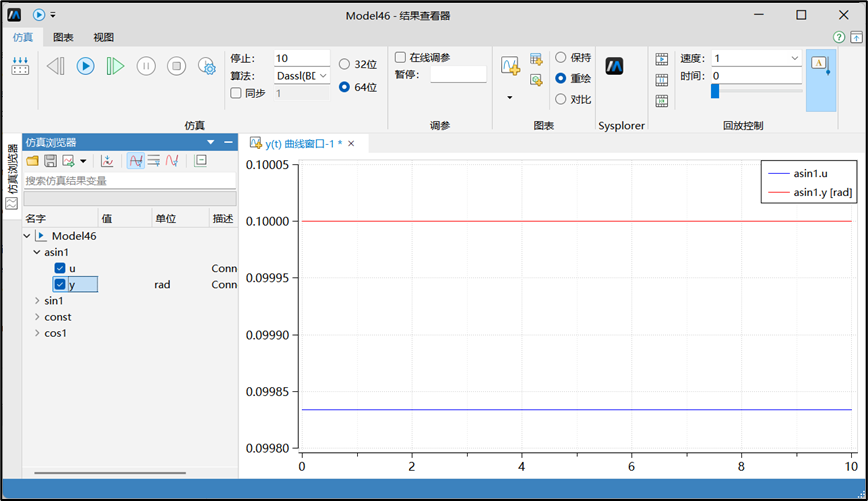Select the 32位 radio option
The width and height of the screenshot is (868, 501).
(x=358, y=64)
